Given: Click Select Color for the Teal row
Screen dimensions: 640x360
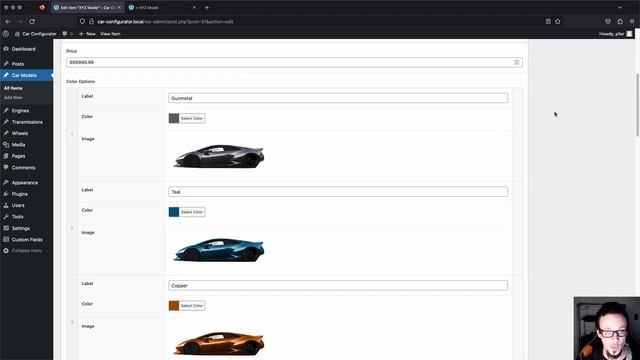Looking at the screenshot, I should tap(192, 212).
